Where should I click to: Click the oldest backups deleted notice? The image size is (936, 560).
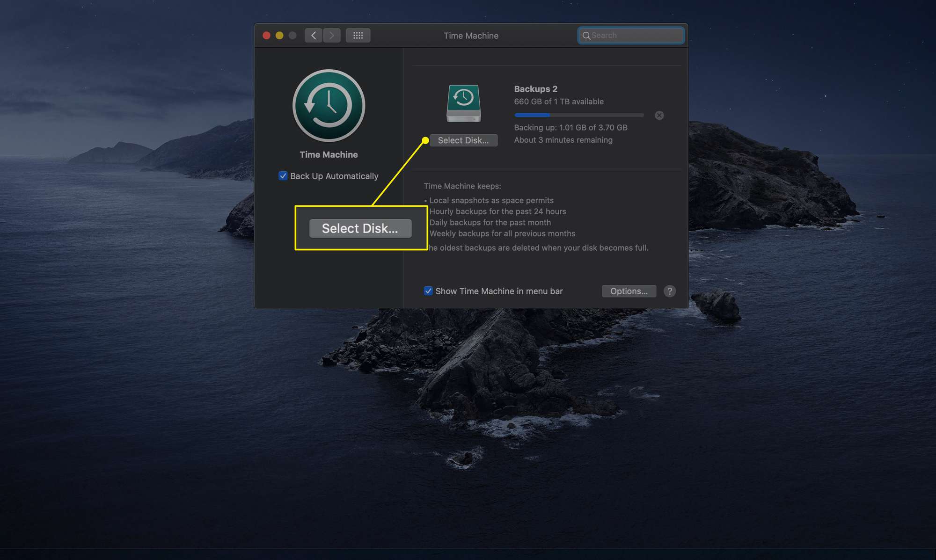(x=538, y=248)
